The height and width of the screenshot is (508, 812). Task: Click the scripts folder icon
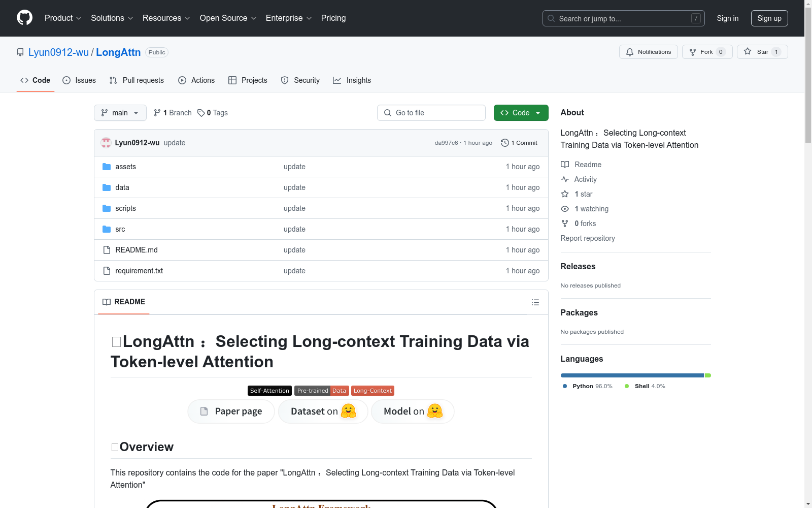pos(107,208)
